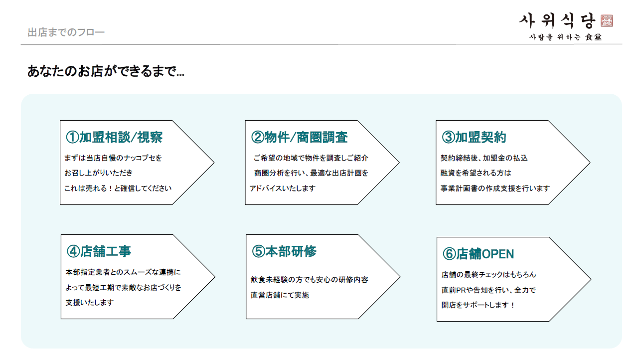The image size is (644, 360).
Task: Select the ⑤本部研修 step heading
Action: tap(284, 251)
